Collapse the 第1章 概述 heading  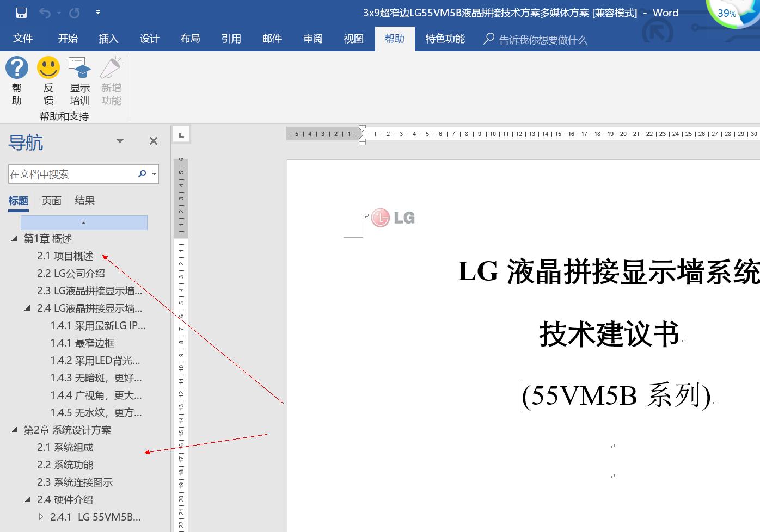[x=15, y=238]
